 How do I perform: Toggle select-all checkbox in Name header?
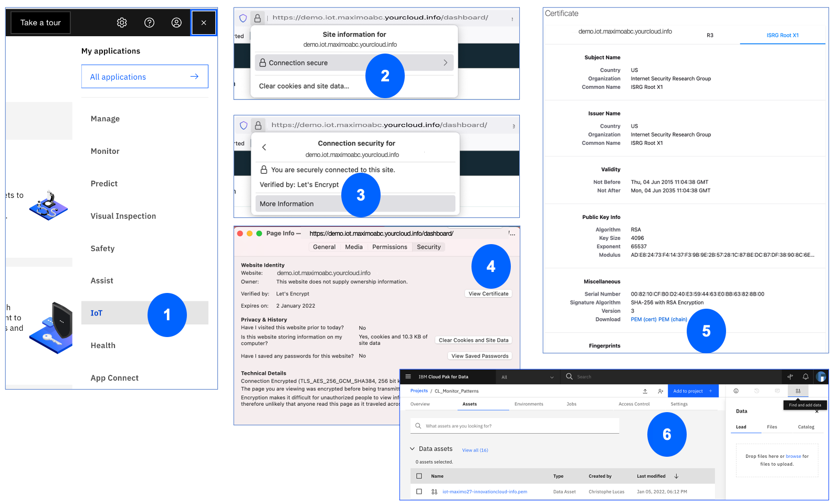click(x=419, y=476)
